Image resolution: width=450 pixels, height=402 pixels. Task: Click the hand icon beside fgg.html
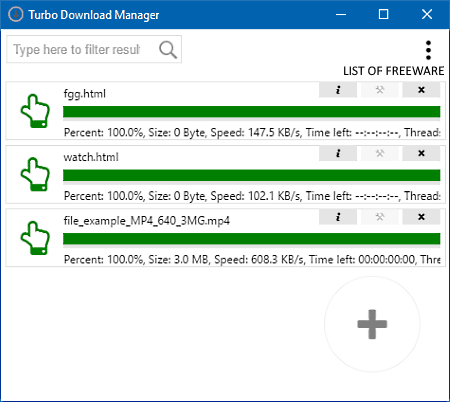pos(35,111)
